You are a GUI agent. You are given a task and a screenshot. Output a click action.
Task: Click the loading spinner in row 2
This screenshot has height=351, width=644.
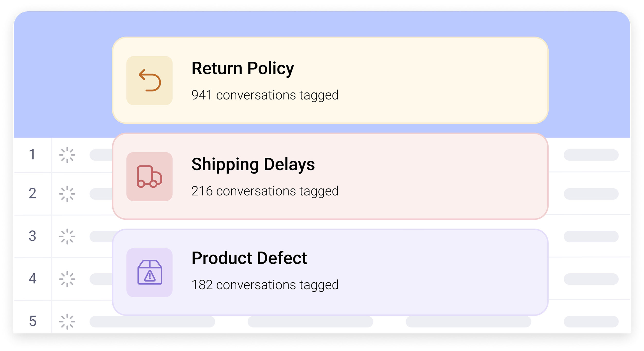coord(67,194)
